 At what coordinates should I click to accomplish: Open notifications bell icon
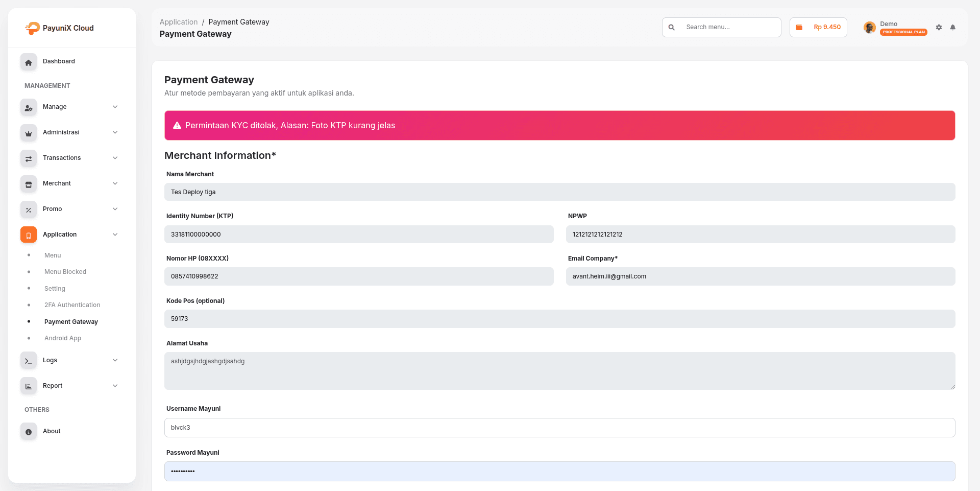pos(952,28)
